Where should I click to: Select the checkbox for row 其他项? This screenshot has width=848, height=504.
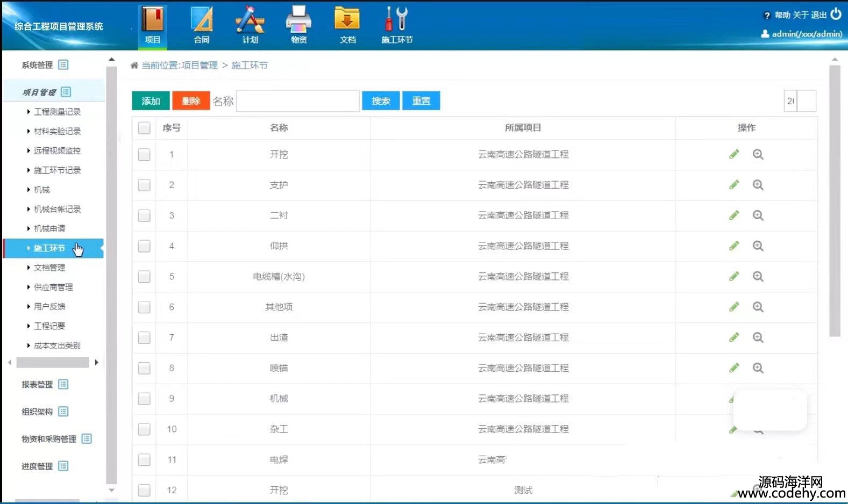[144, 307]
